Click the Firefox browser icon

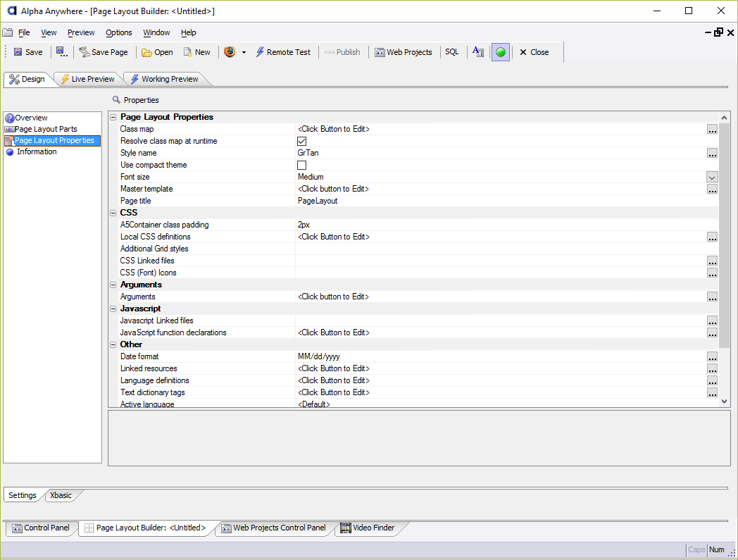[230, 52]
